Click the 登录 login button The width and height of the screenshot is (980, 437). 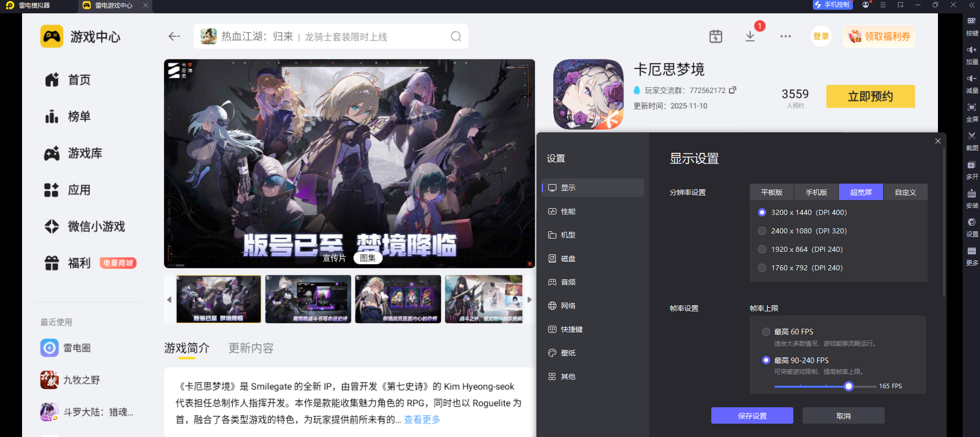click(x=821, y=36)
